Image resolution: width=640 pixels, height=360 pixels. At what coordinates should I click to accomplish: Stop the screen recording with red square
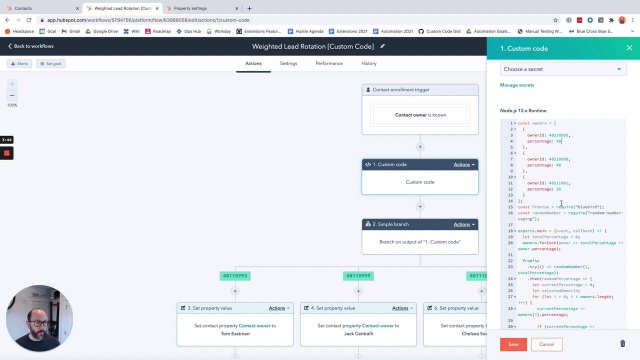(x=7, y=153)
